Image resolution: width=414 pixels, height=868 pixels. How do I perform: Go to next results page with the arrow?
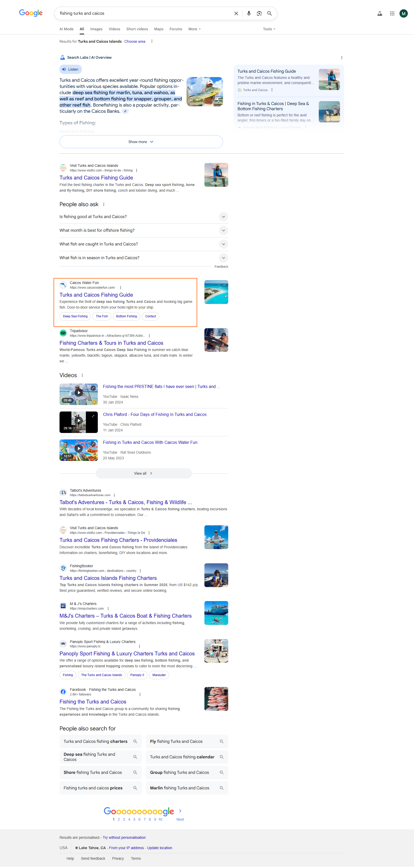pyautogui.click(x=180, y=811)
